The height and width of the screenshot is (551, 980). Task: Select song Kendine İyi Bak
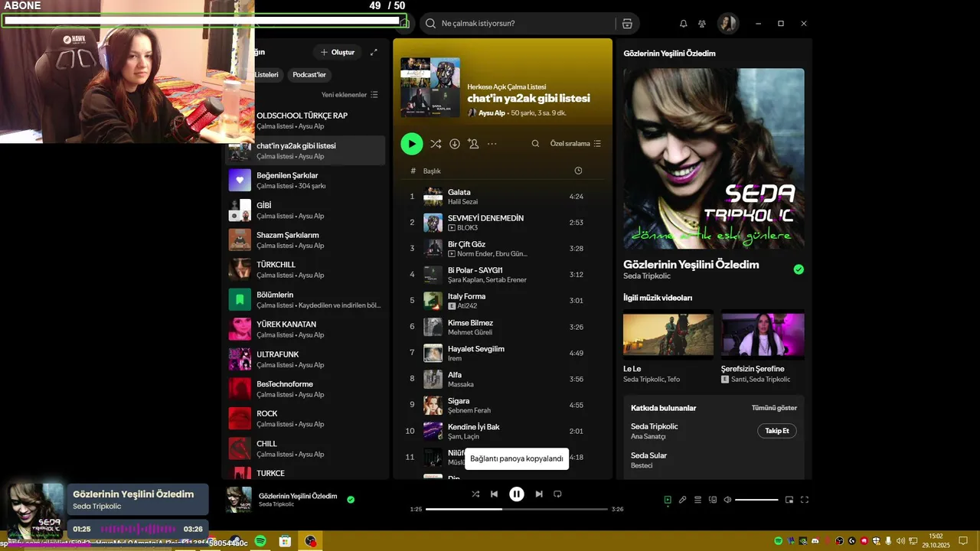click(x=503, y=432)
